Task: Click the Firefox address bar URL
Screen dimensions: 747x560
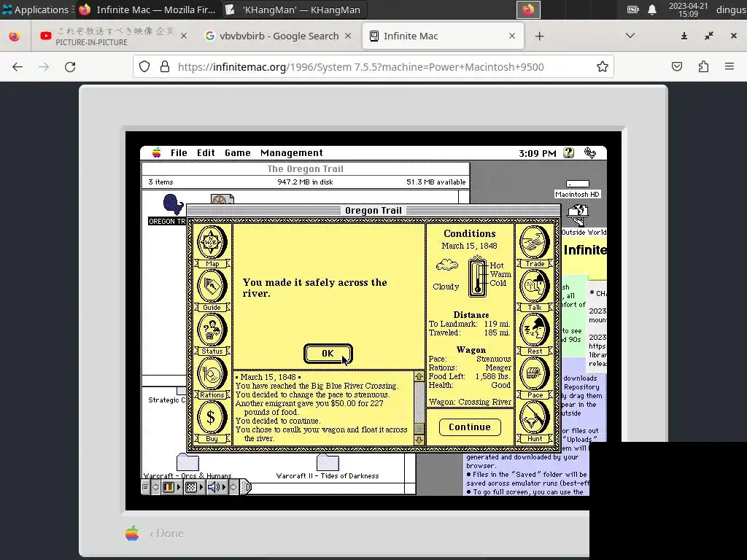Action: point(360,67)
